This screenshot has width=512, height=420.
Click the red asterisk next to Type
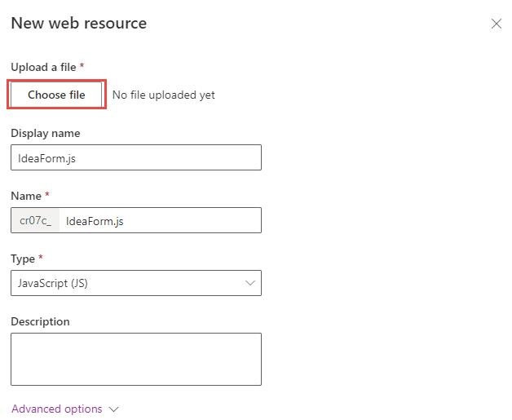tap(41, 257)
